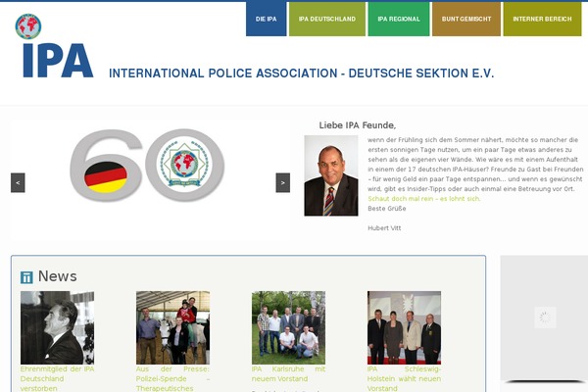This screenshot has width=588, height=392.
Task: Click the large IPA wordmark logo
Action: point(58,61)
